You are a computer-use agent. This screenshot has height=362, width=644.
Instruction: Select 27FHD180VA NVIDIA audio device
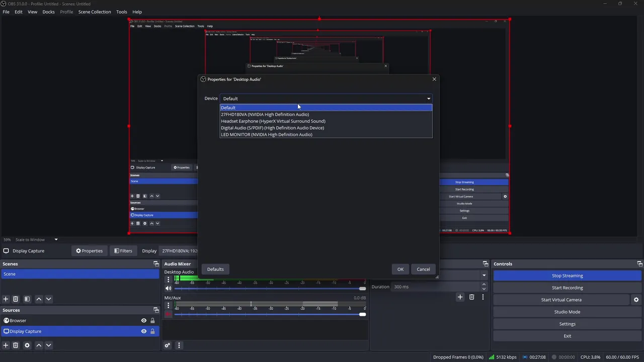326,114
